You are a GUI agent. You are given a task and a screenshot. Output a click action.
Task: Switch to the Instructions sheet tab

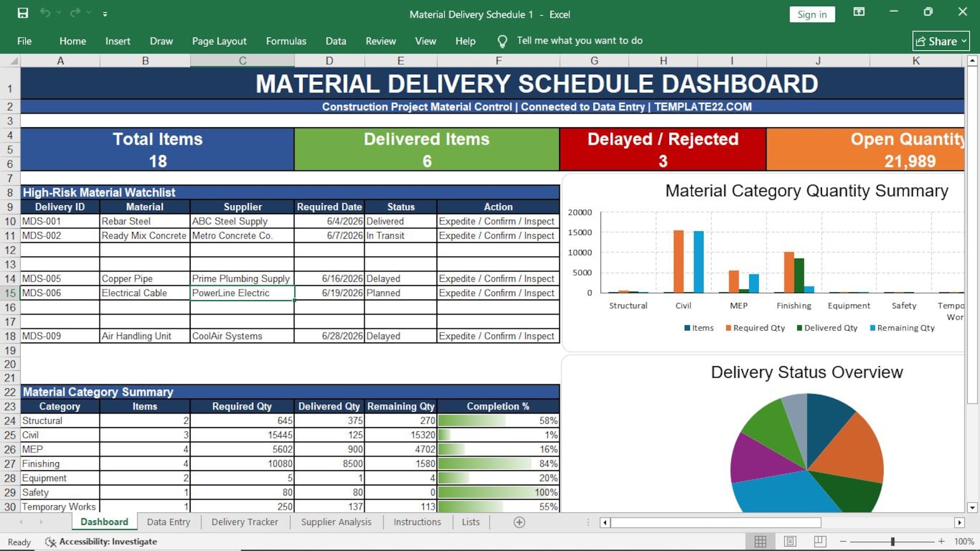[x=417, y=522]
